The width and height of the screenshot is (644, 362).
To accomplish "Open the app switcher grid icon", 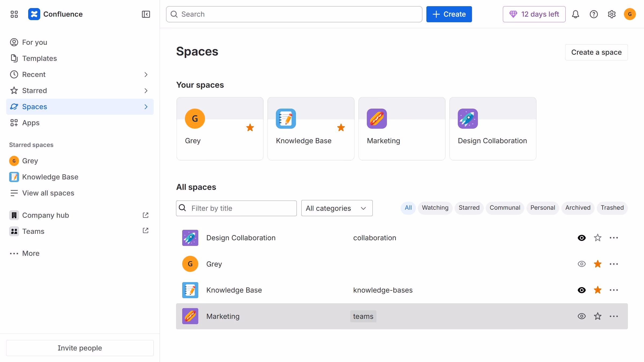I will [x=14, y=14].
